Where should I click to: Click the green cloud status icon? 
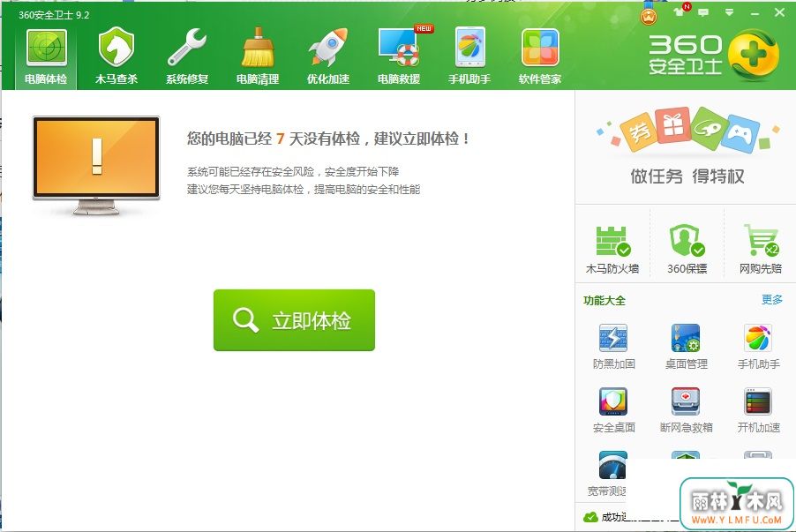(590, 517)
